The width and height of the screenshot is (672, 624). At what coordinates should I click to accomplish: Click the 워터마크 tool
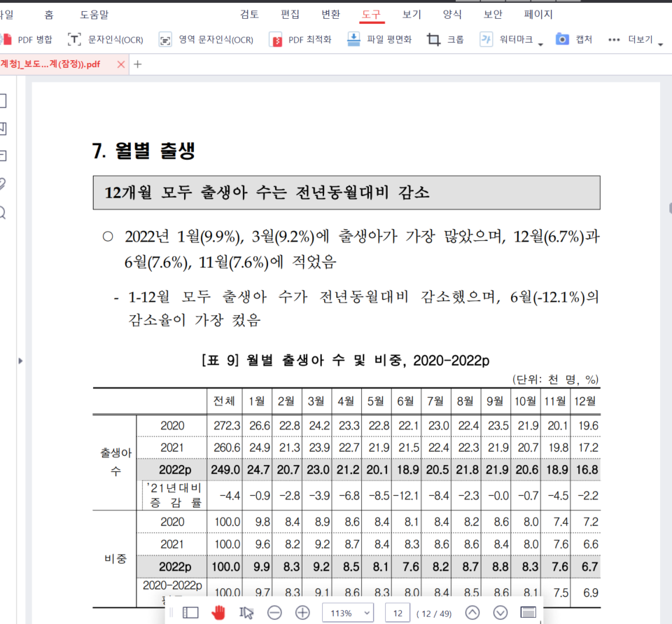pyautogui.click(x=506, y=39)
